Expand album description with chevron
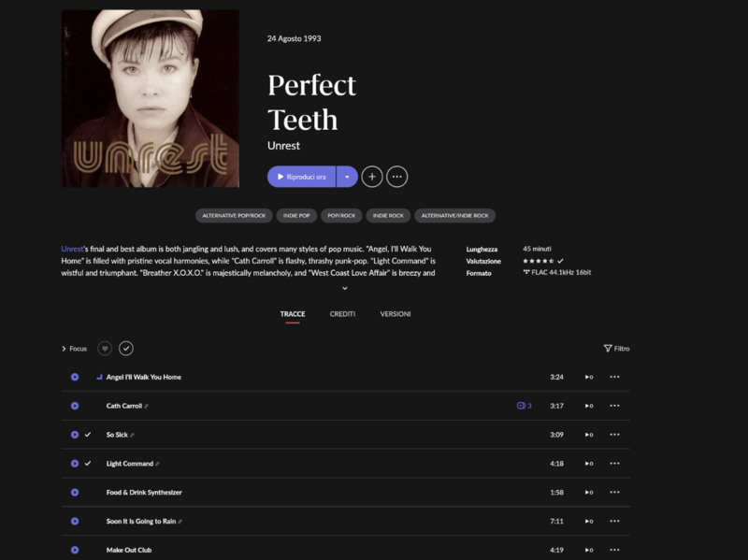 tap(344, 289)
